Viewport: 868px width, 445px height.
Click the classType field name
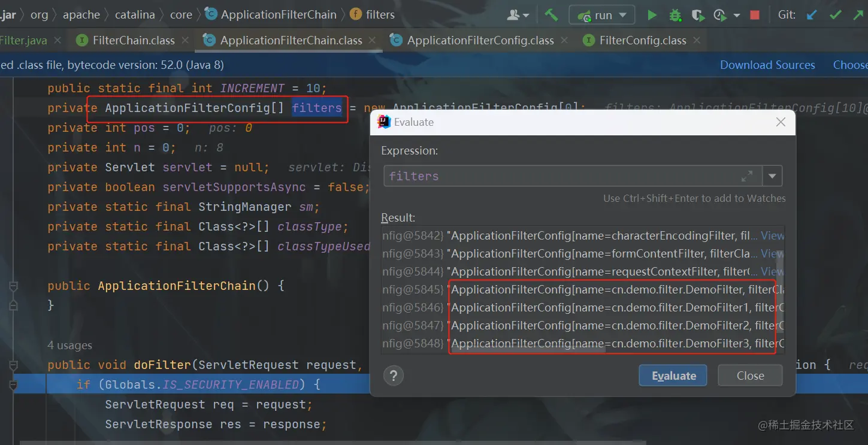pos(309,226)
